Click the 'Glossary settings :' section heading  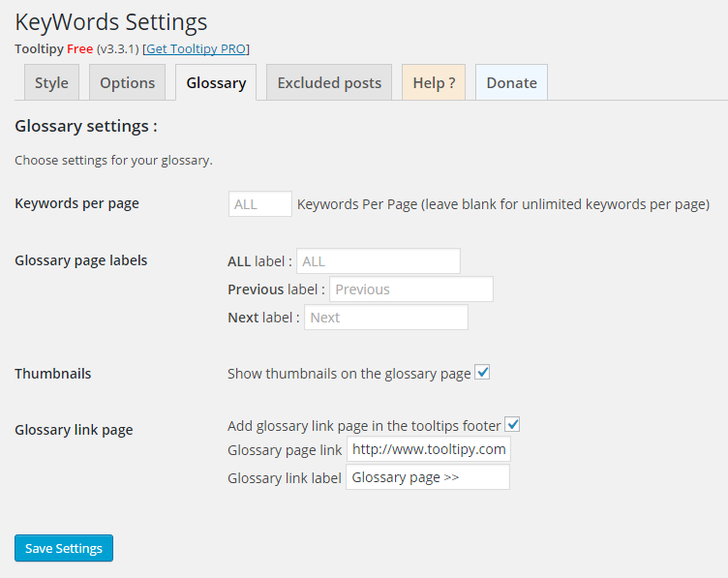(x=86, y=126)
